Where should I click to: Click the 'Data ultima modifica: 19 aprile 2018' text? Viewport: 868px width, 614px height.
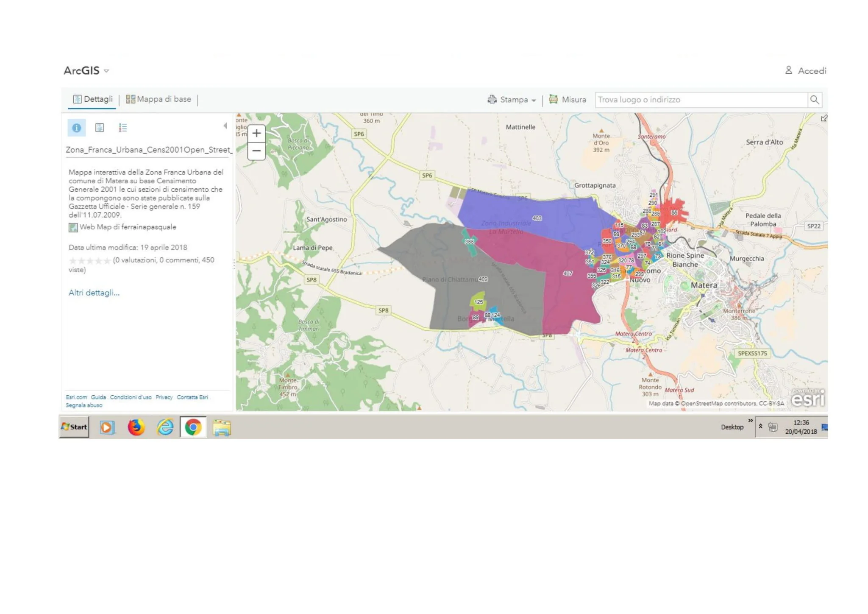[128, 247]
